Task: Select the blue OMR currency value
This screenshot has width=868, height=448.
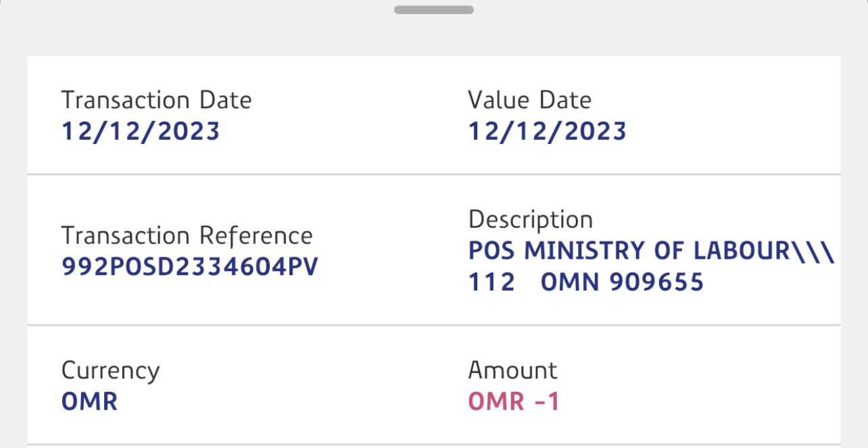Action: pyautogui.click(x=89, y=402)
